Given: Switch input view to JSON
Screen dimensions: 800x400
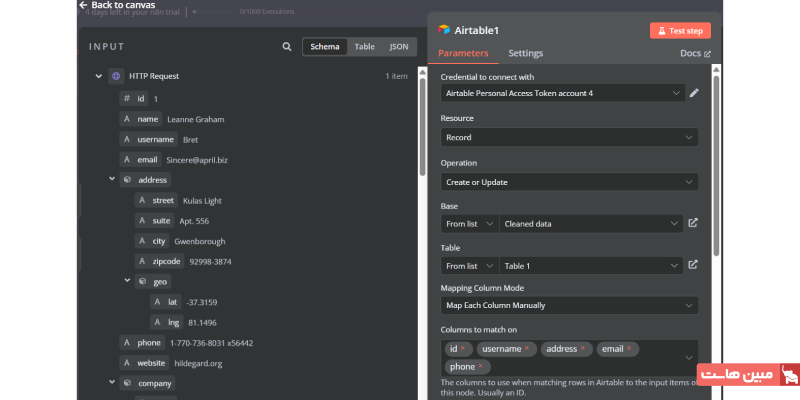Looking at the screenshot, I should 398,47.
